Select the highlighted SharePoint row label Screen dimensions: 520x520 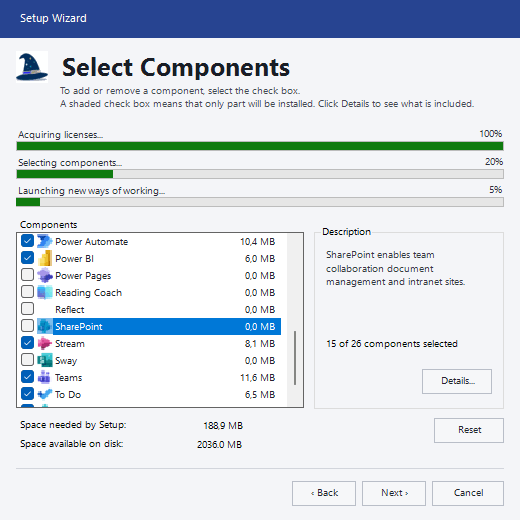point(79,327)
